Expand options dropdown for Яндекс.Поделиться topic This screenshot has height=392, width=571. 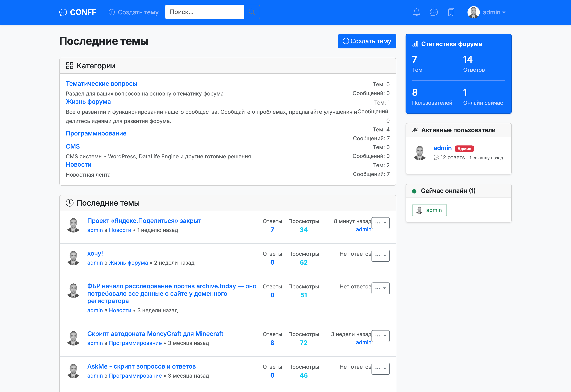pos(380,223)
